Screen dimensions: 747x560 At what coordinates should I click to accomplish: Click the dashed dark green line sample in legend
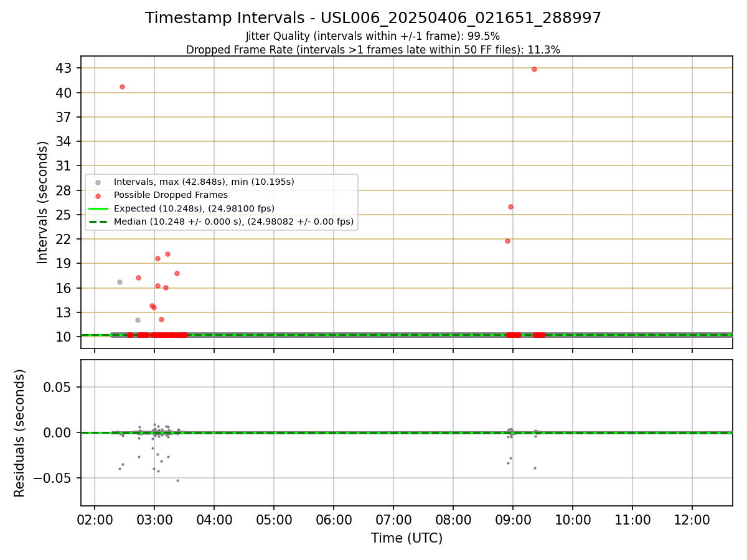(98, 222)
